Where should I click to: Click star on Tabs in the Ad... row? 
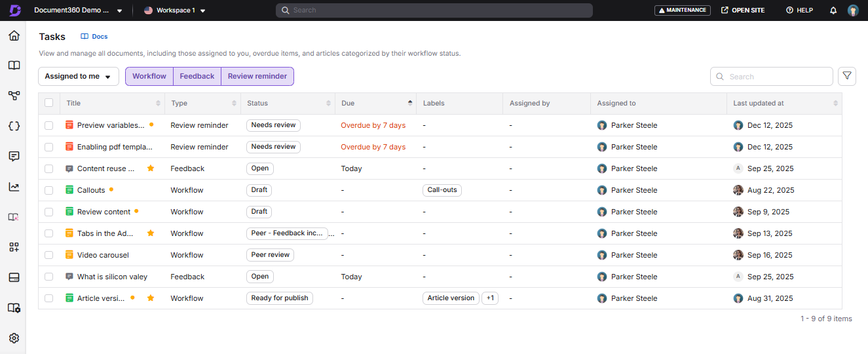click(151, 233)
